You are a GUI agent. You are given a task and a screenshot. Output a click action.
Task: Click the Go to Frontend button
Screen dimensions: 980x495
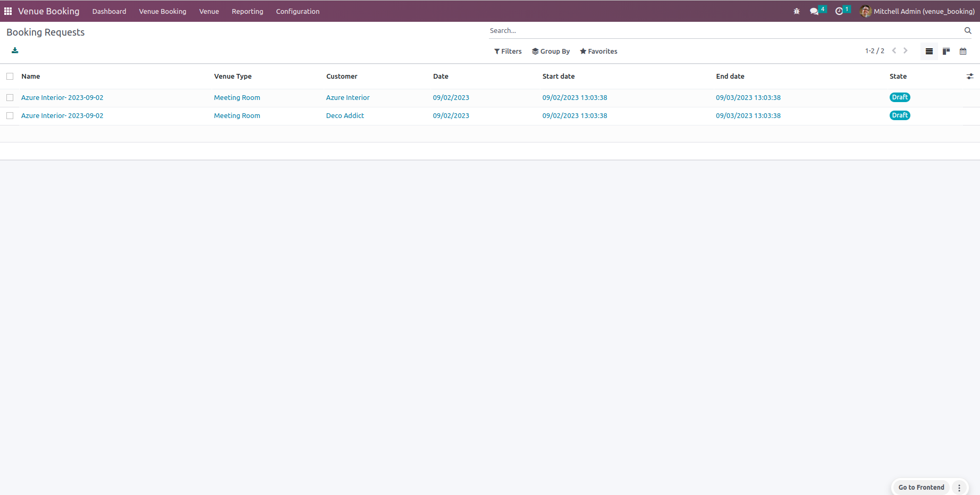[922, 488]
